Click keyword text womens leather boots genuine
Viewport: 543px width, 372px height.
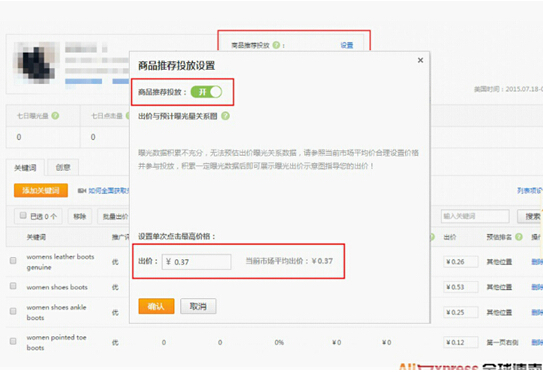[x=60, y=262]
